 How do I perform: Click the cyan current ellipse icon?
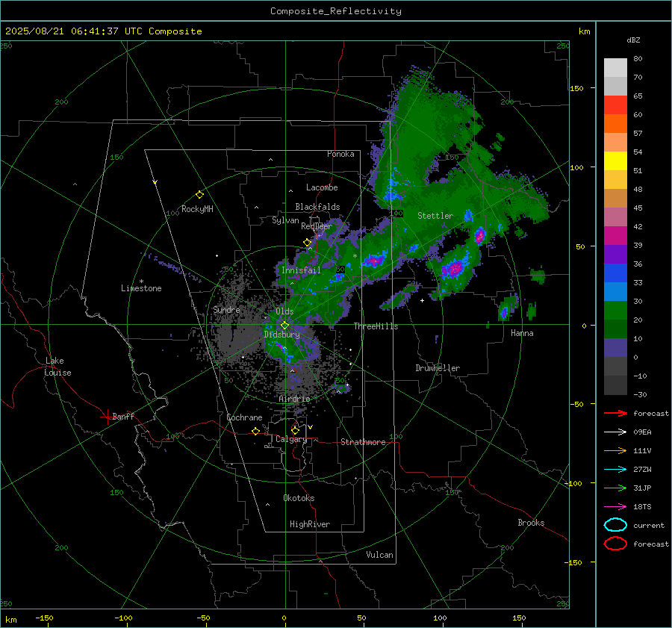(615, 525)
